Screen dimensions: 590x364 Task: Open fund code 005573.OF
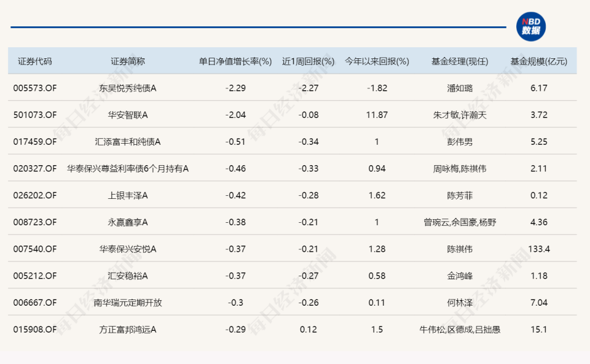pos(34,88)
